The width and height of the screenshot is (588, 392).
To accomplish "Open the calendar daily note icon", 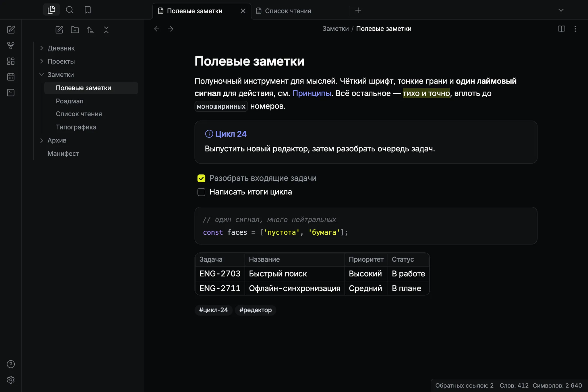I will coord(11,77).
